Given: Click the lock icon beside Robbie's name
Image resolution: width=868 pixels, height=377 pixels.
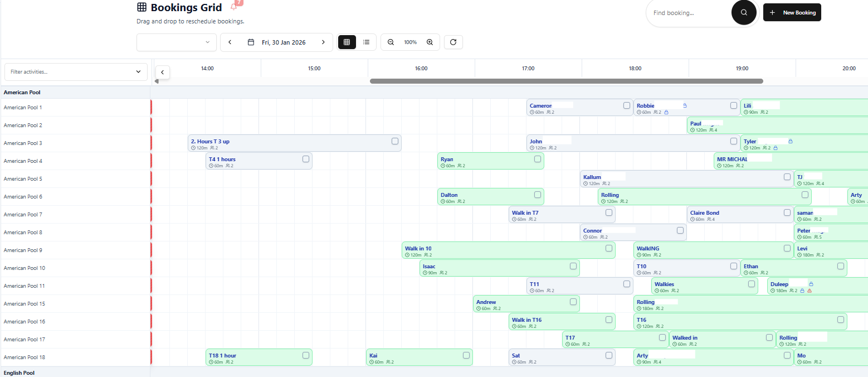Looking at the screenshot, I should (685, 105).
